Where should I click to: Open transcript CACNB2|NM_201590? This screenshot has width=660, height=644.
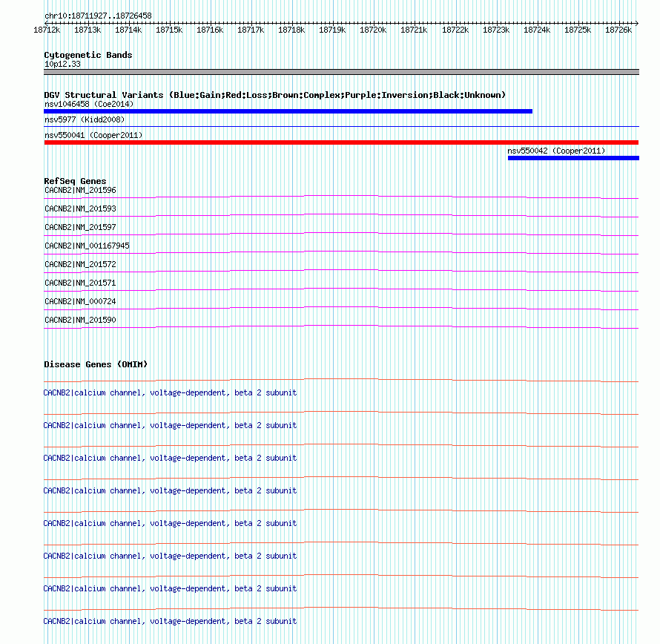(x=80, y=320)
